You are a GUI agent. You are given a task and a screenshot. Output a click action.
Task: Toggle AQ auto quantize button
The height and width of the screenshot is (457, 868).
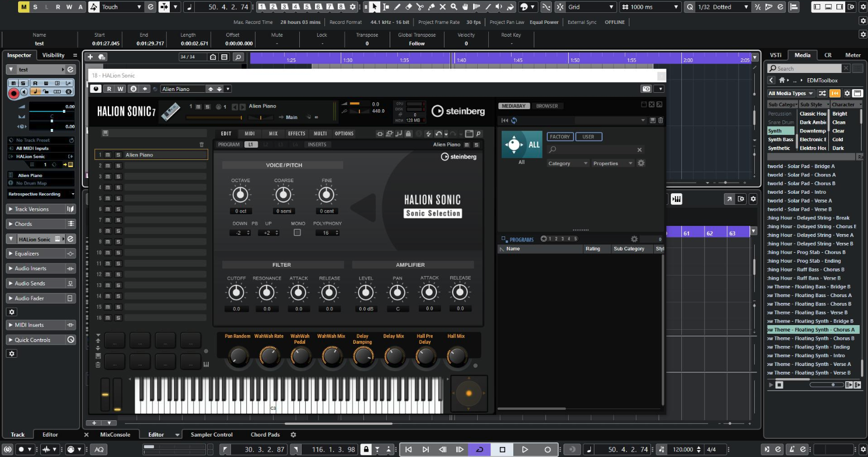(99, 449)
